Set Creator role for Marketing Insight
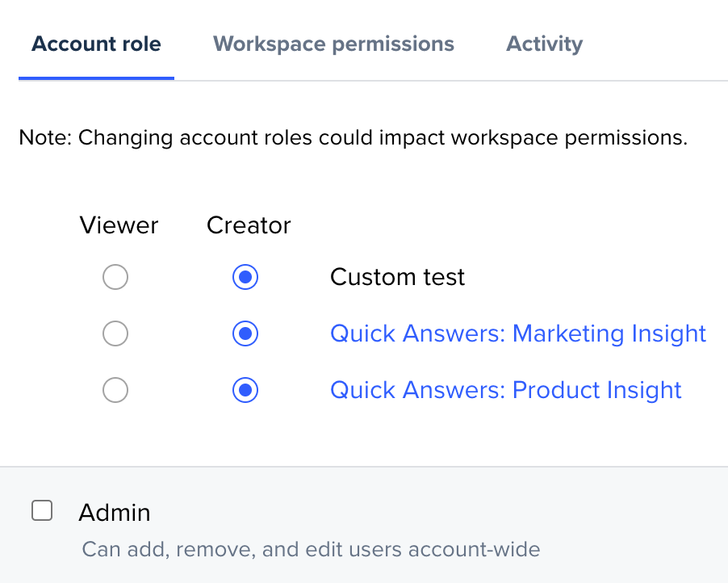728x583 pixels. point(245,333)
